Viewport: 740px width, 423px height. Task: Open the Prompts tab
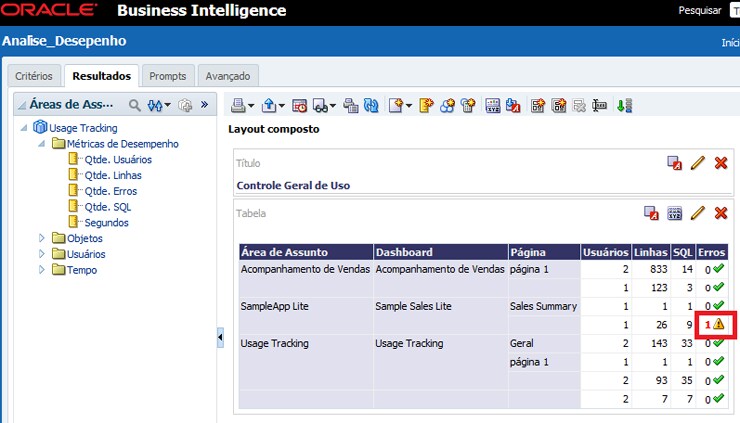(x=167, y=76)
